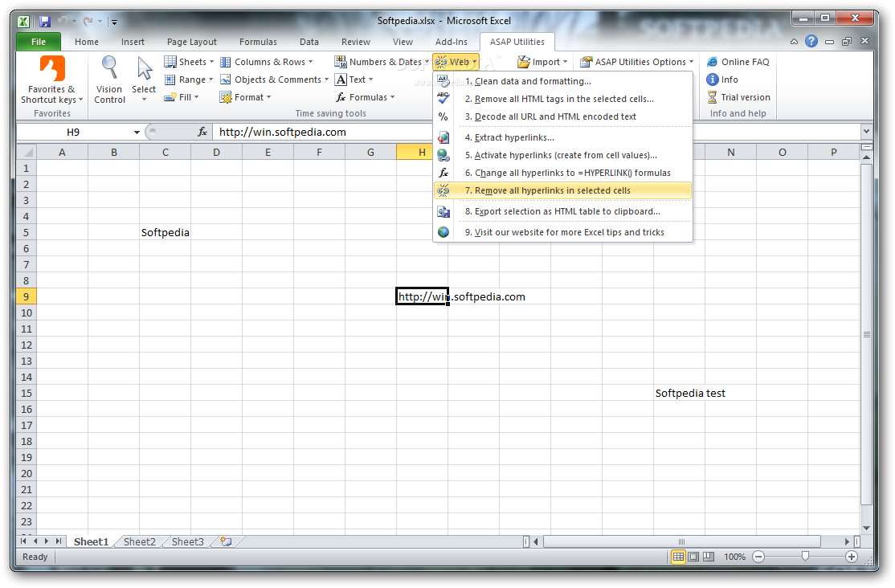
Task: Click the Info button
Action: click(722, 80)
